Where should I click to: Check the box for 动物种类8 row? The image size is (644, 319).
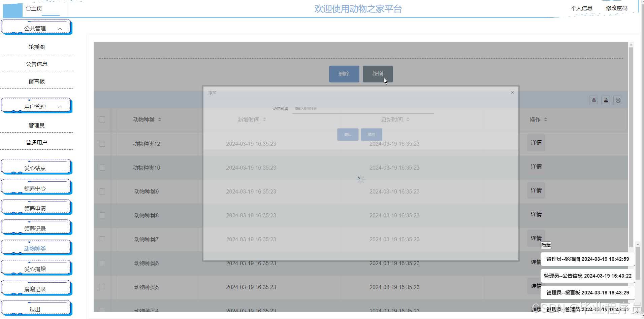tap(102, 215)
